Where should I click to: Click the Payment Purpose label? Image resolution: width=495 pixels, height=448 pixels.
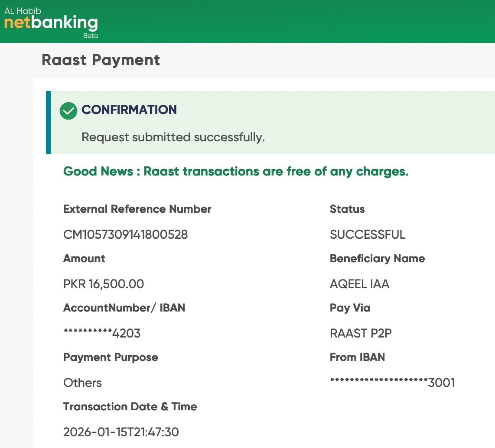pos(111,357)
